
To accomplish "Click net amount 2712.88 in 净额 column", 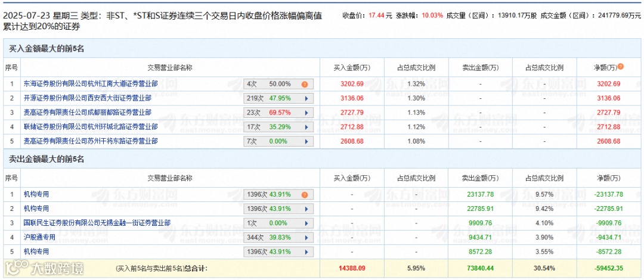I will (x=608, y=127).
